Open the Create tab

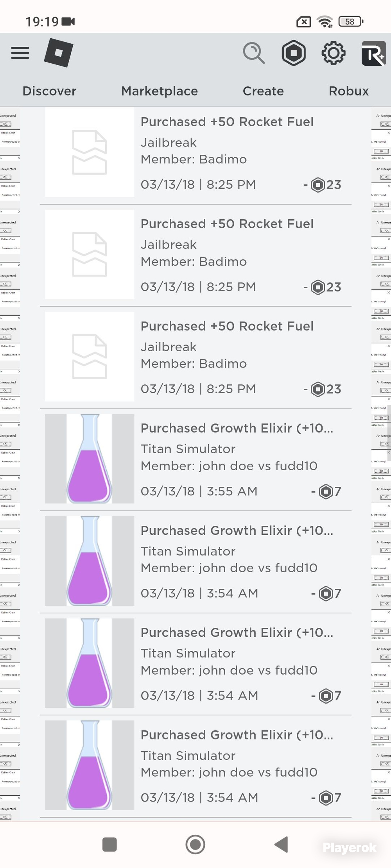(263, 91)
